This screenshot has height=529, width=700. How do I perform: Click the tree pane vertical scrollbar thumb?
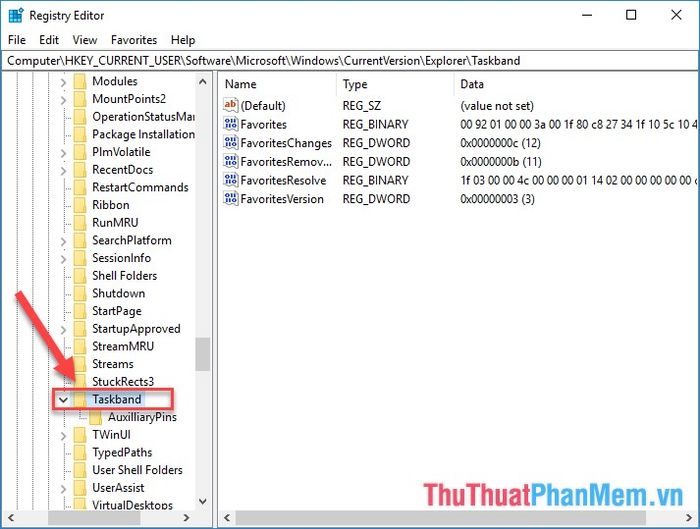pos(203,354)
